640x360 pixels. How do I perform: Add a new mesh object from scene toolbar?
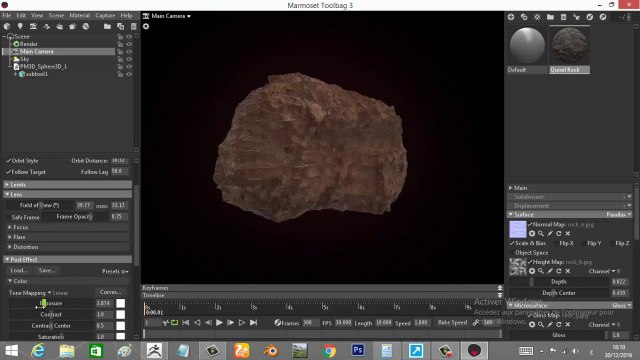click(x=7, y=27)
